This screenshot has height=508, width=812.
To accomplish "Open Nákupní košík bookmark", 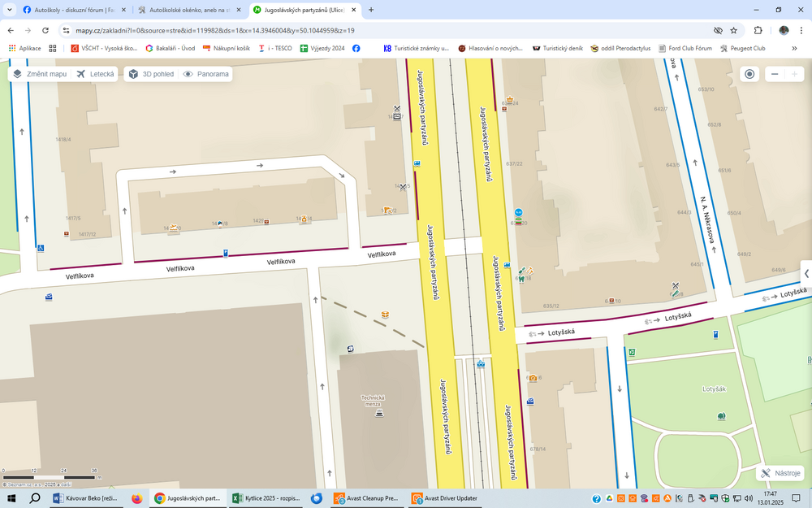I will point(227,48).
